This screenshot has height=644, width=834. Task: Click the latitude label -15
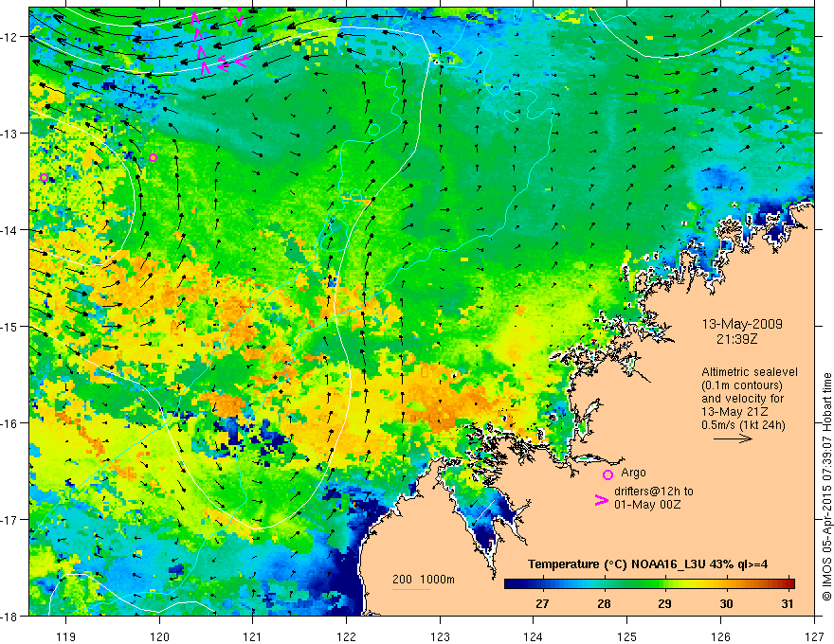point(10,327)
